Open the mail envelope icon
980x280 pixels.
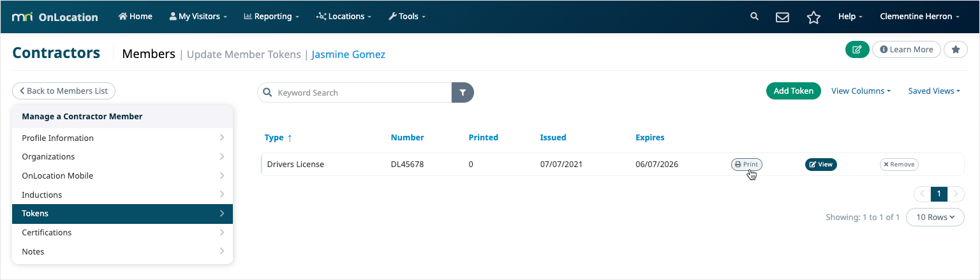[783, 17]
